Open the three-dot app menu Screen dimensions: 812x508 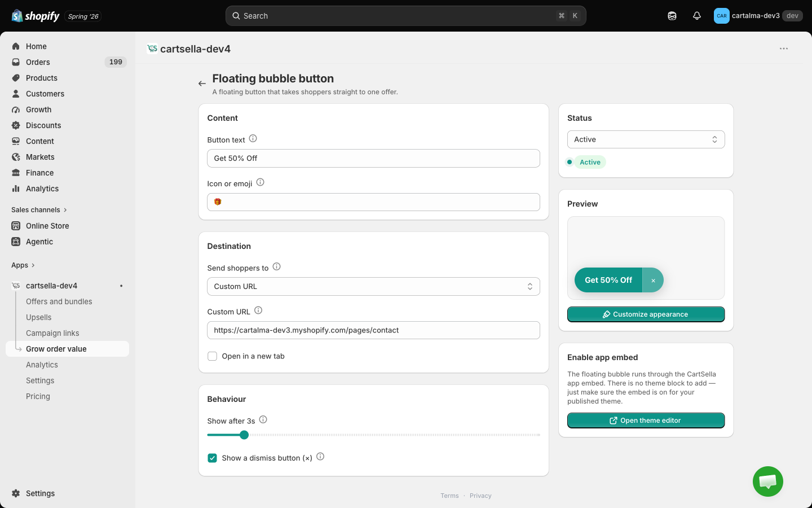(784, 49)
